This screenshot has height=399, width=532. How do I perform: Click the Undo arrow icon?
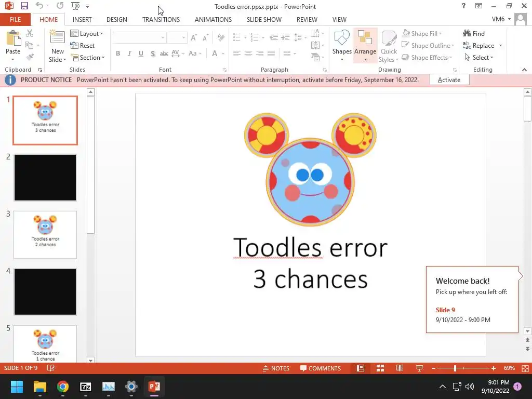click(39, 6)
